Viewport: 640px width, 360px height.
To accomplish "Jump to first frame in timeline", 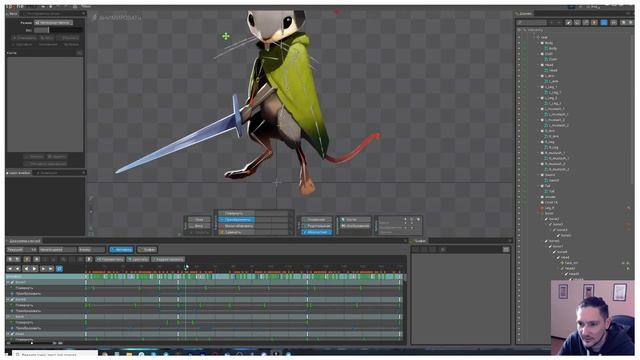I will point(10,269).
